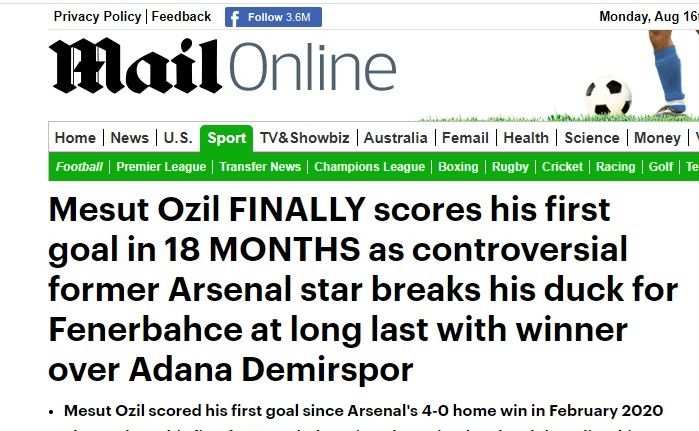Select the Football sub-navigation link

tap(79, 167)
